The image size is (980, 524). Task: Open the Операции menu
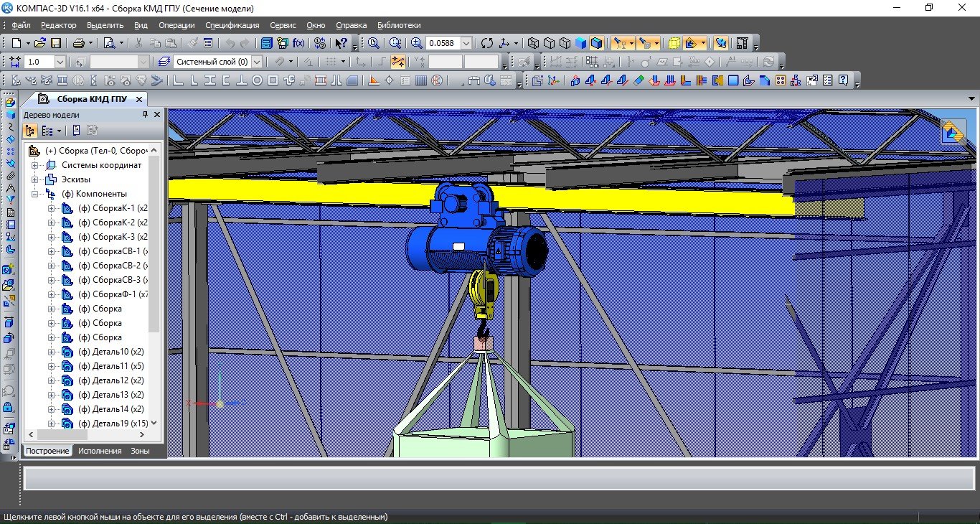[176, 25]
